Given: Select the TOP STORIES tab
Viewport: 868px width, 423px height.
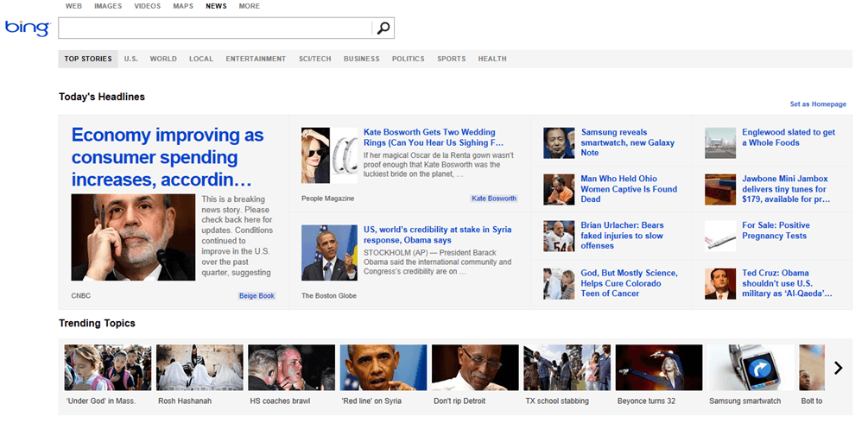Looking at the screenshot, I should click(88, 59).
